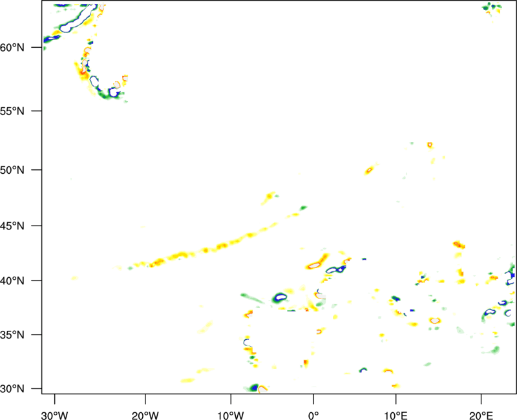The image size is (517, 420).
Task: Click the 55°N latitude axis label
Action: (x=12, y=111)
